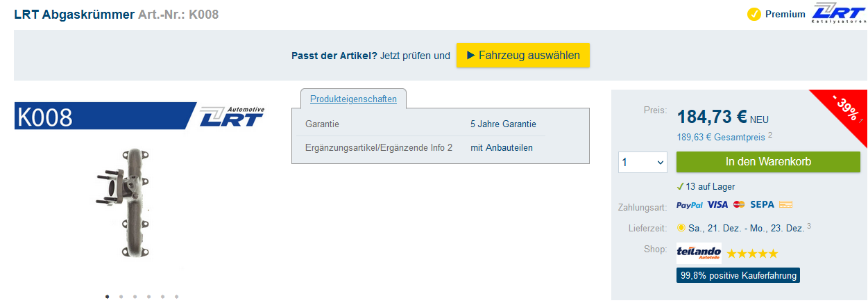Select the third image carousel dot
Viewport: 868px width, 303px height.
click(135, 297)
